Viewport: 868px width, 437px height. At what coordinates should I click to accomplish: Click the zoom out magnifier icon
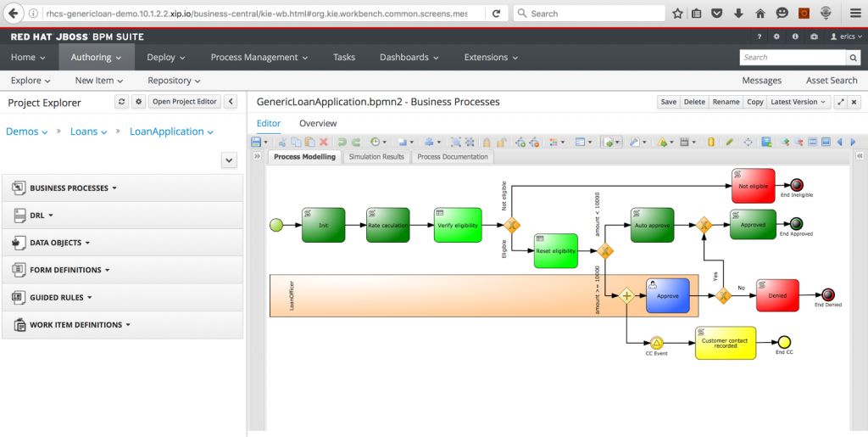tap(798, 143)
